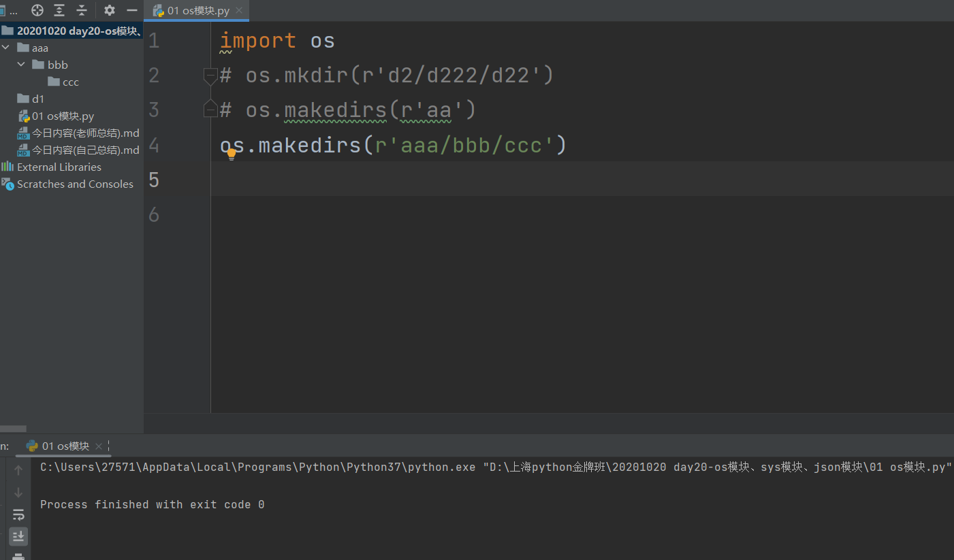Collapse the aaa folder arrow
This screenshot has height=560, width=954.
coord(6,48)
